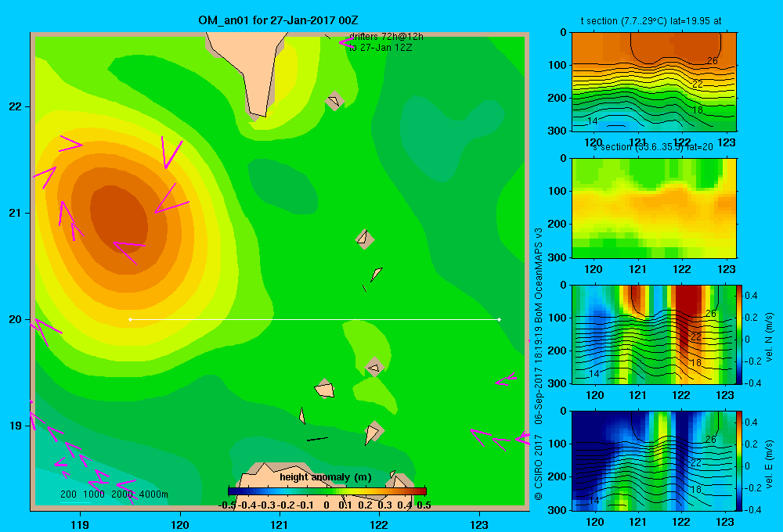The height and width of the screenshot is (532, 783).
Task: Click latitude label "20" on main map axis
Action: [x=16, y=319]
